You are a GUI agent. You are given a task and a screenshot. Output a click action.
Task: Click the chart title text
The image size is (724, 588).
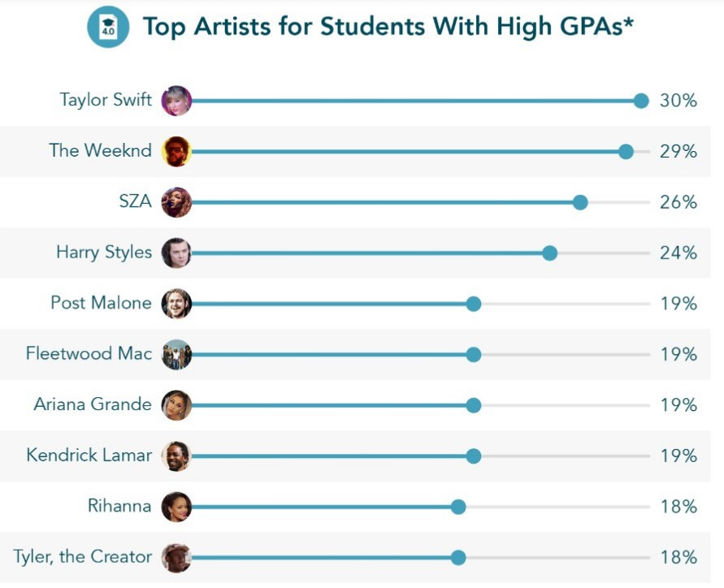[388, 27]
